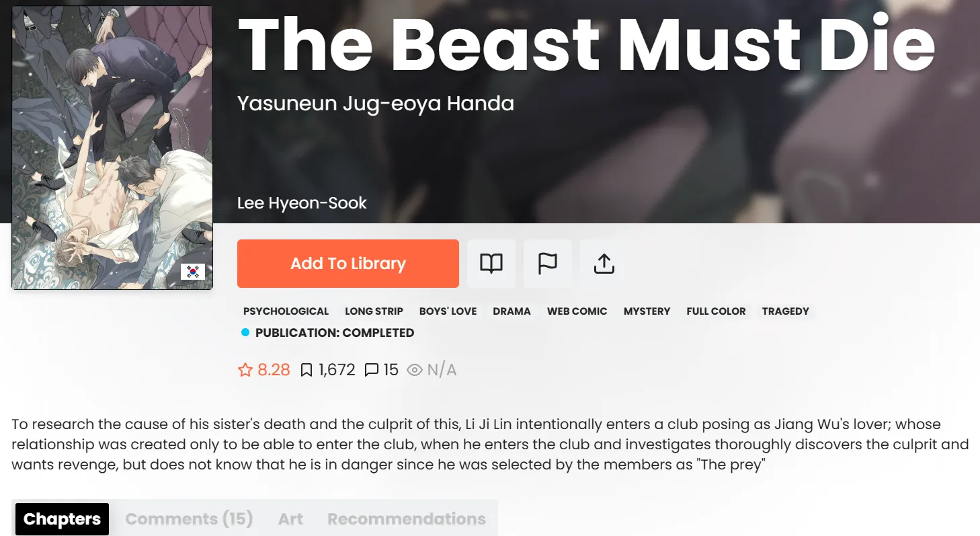This screenshot has height=536, width=980.
Task: Open the Recommendations tab
Action: 407,519
